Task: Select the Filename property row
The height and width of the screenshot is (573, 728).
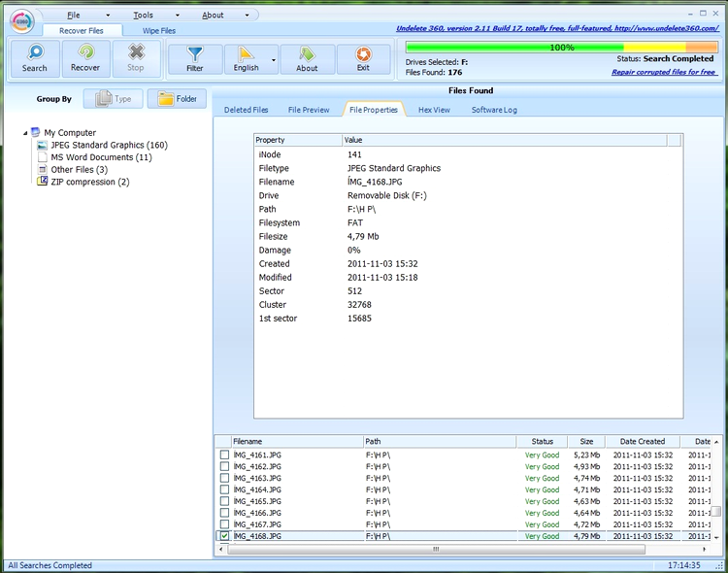Action: pos(469,182)
